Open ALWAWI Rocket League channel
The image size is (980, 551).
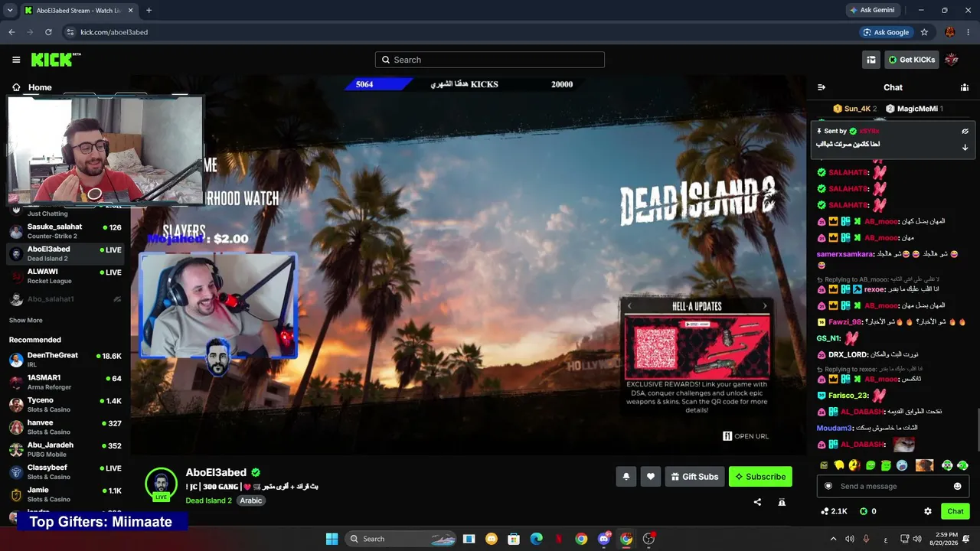(65, 276)
